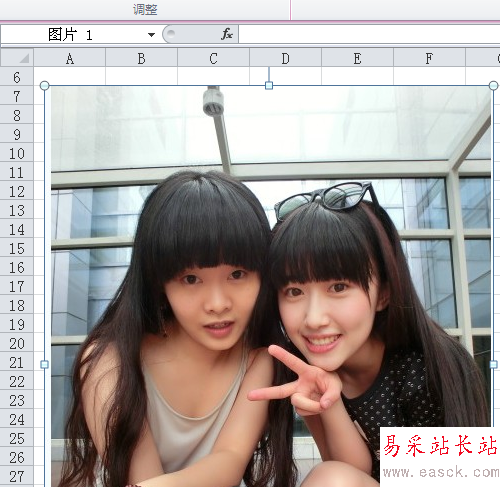Select row 15 header

pos(17,248)
